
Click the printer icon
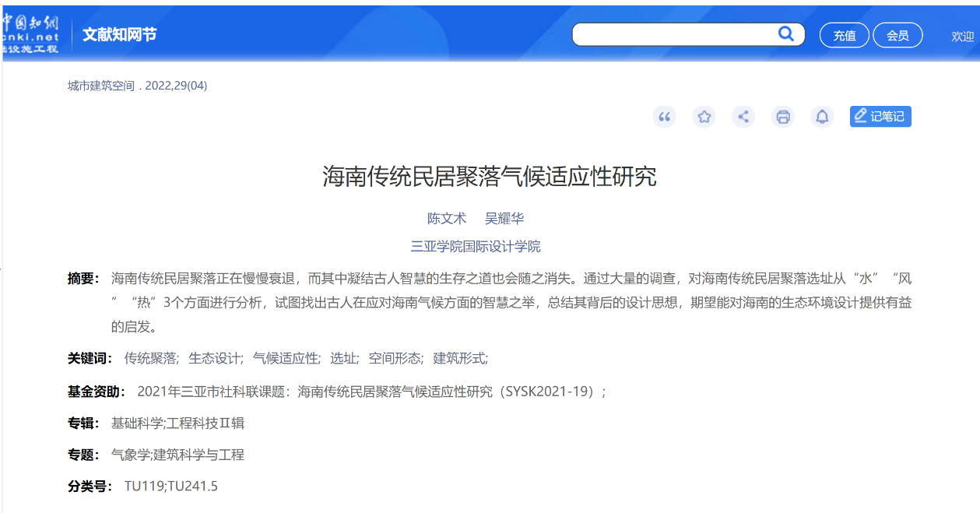[x=783, y=117]
